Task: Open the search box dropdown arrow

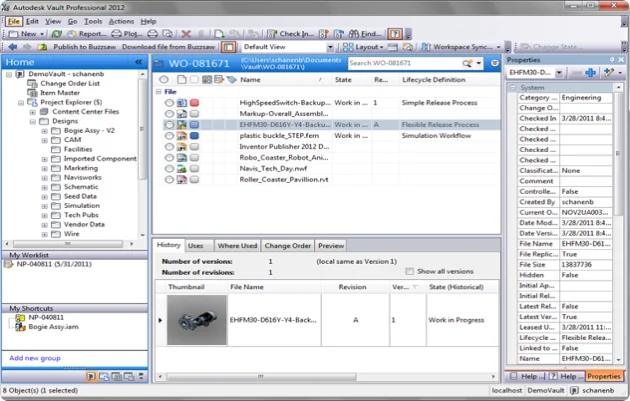Action: click(479, 63)
